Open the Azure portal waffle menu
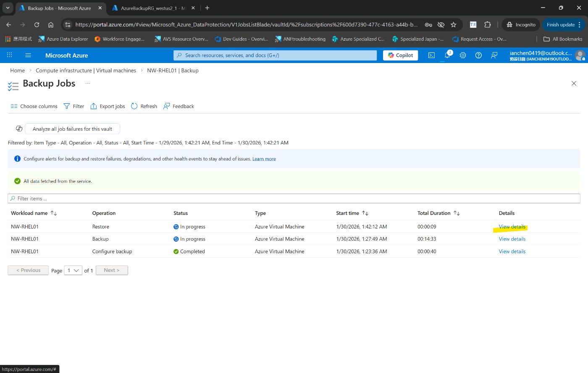The width and height of the screenshot is (588, 373). pyautogui.click(x=9, y=55)
